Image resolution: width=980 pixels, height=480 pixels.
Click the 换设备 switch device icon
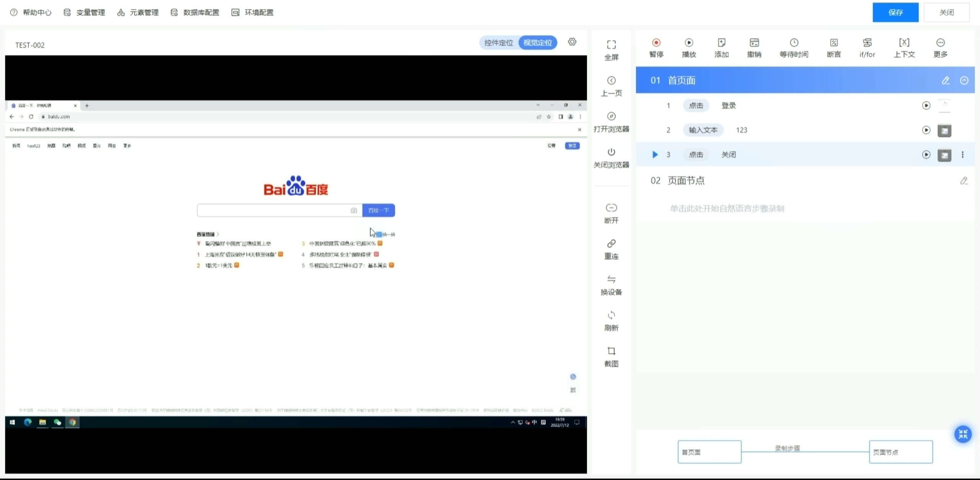click(x=611, y=279)
